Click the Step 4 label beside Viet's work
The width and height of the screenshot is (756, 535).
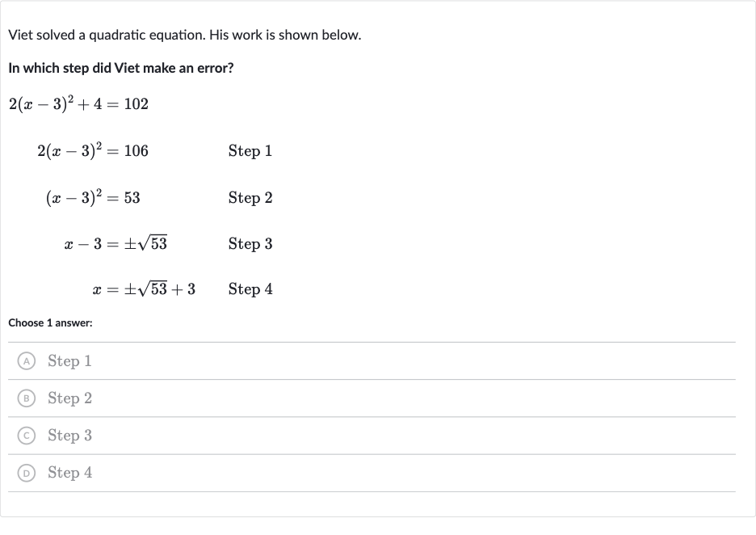coord(250,289)
